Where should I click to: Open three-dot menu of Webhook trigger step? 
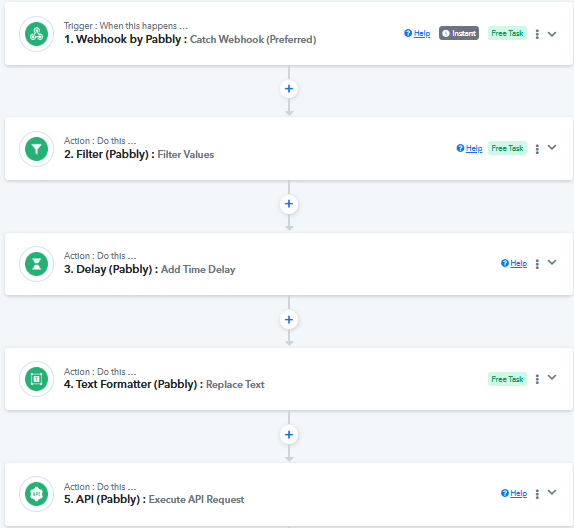pyautogui.click(x=537, y=34)
